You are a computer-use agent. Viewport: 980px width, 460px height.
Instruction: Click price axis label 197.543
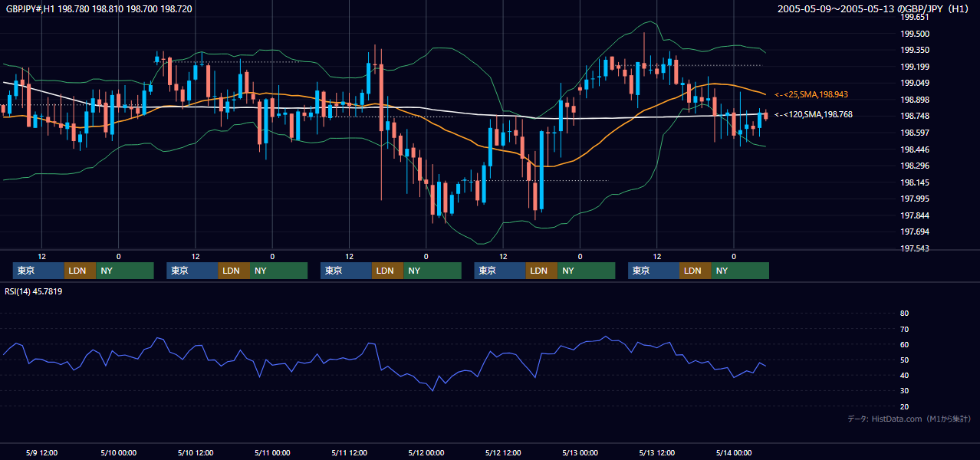coord(914,248)
